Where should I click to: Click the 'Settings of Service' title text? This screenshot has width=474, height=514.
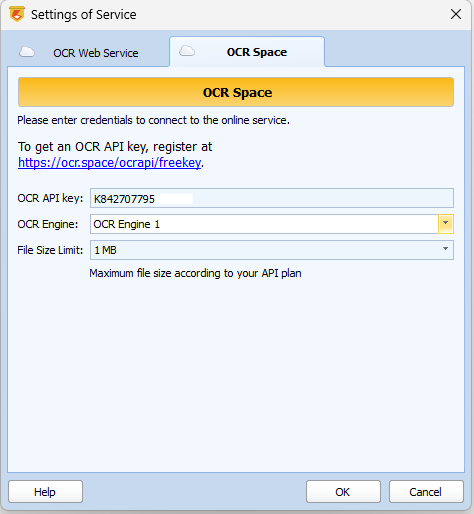84,15
